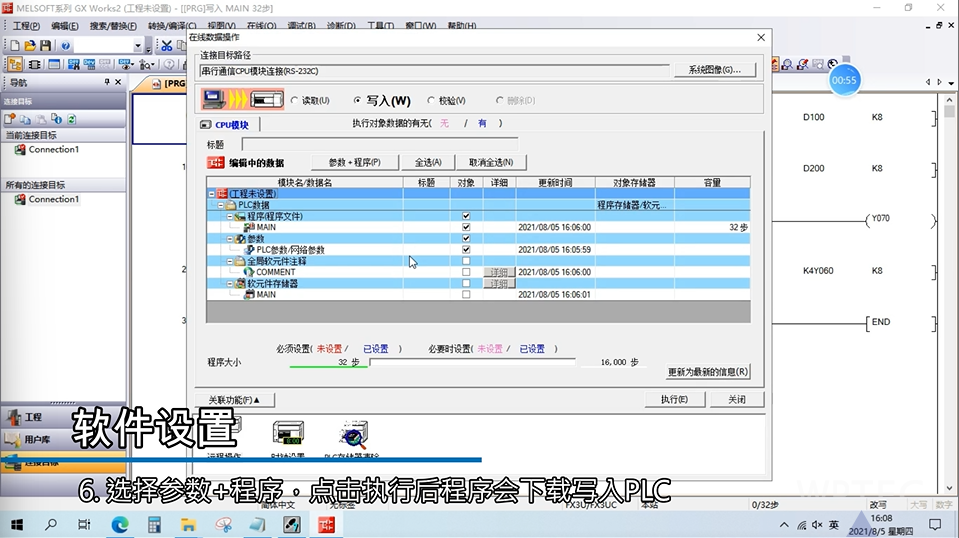Check the device memory MAIN checkbox
The width and height of the screenshot is (959, 538).
(x=466, y=295)
